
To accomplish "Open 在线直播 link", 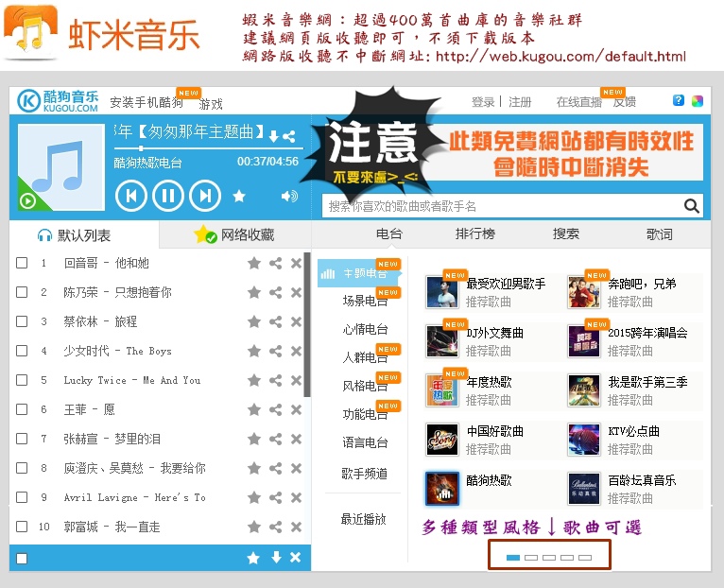I will pos(579,101).
